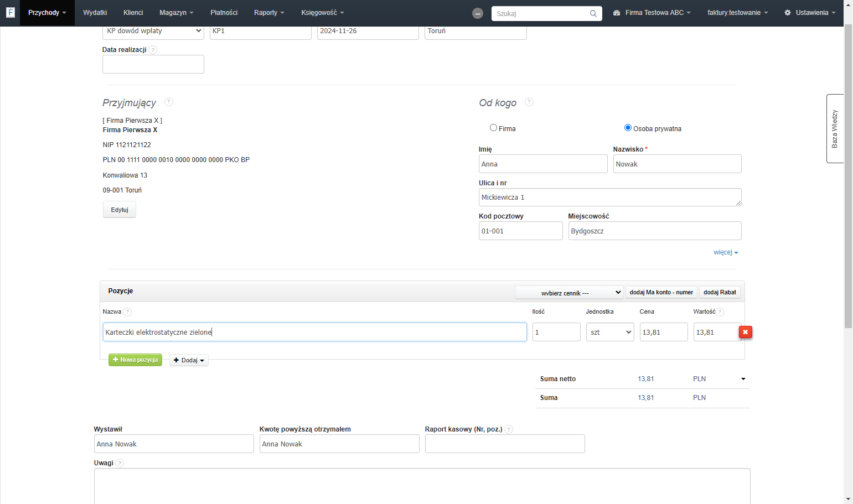
Task: Open the szt unit dropdown
Action: pyautogui.click(x=610, y=332)
